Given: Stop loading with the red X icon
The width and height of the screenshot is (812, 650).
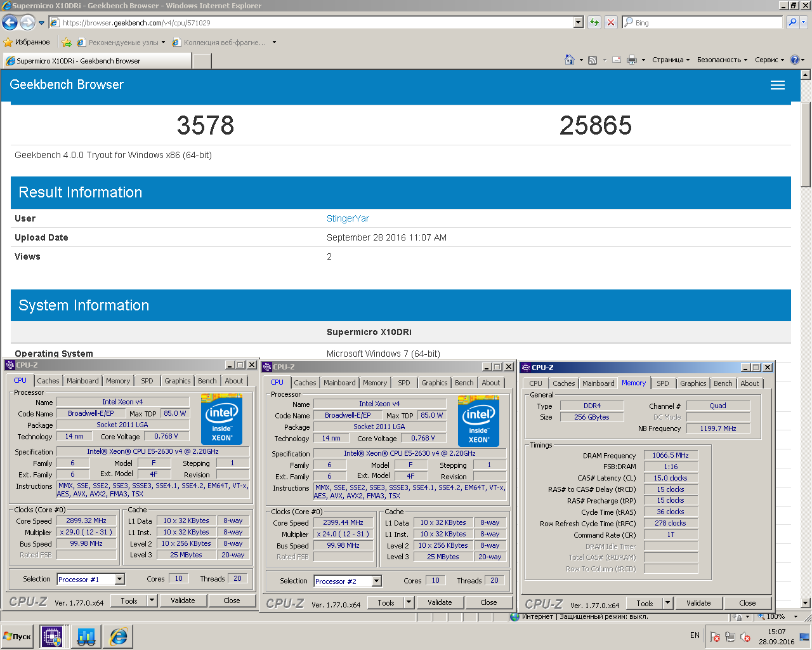Looking at the screenshot, I should coord(610,22).
